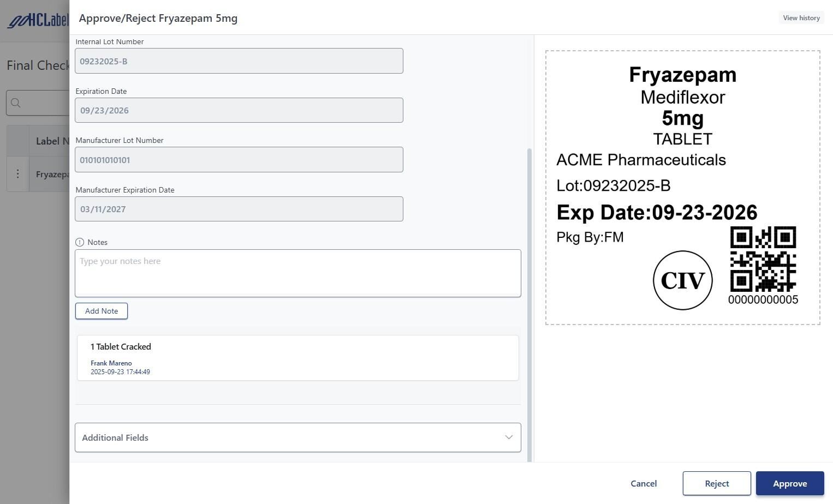Click the search magnifier icon
Screen dimensions: 833x504
(x=16, y=103)
